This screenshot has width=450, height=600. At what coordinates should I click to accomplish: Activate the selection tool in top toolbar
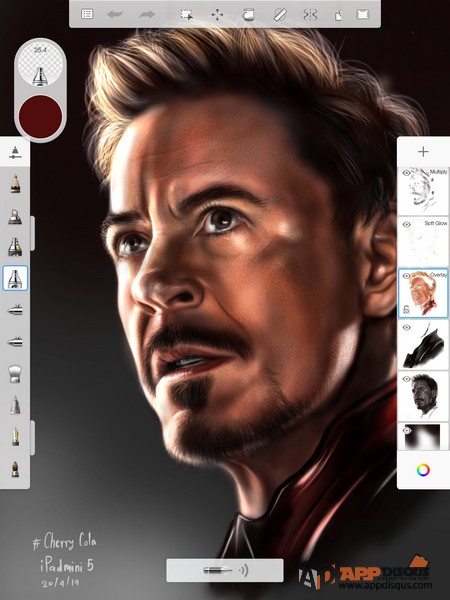[186, 15]
